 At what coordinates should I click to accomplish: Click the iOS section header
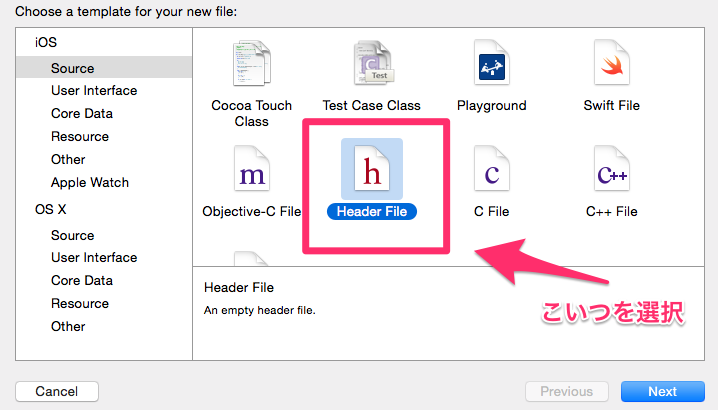pyautogui.click(x=46, y=42)
